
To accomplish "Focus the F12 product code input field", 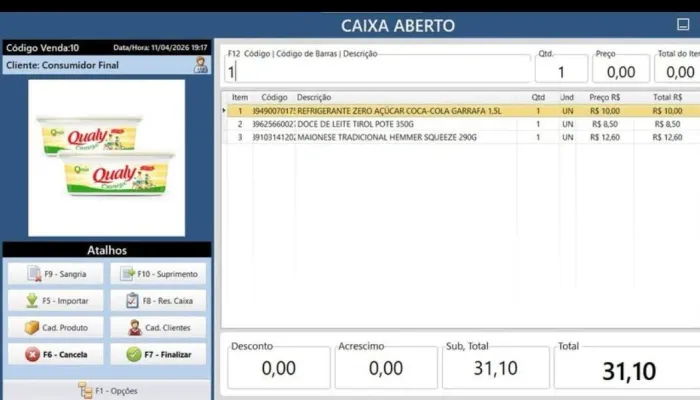I will (x=378, y=72).
